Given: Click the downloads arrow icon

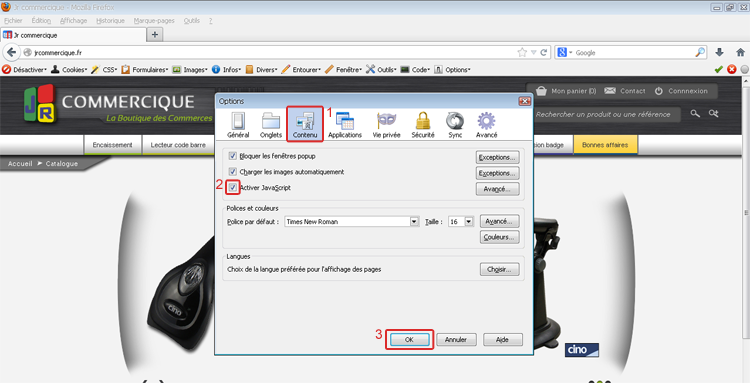Looking at the screenshot, I should click(719, 53).
